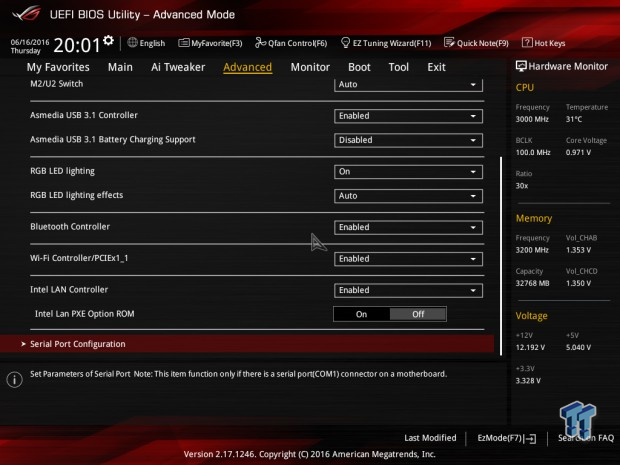Click Memory Capacity value 32768 MB

(532, 283)
